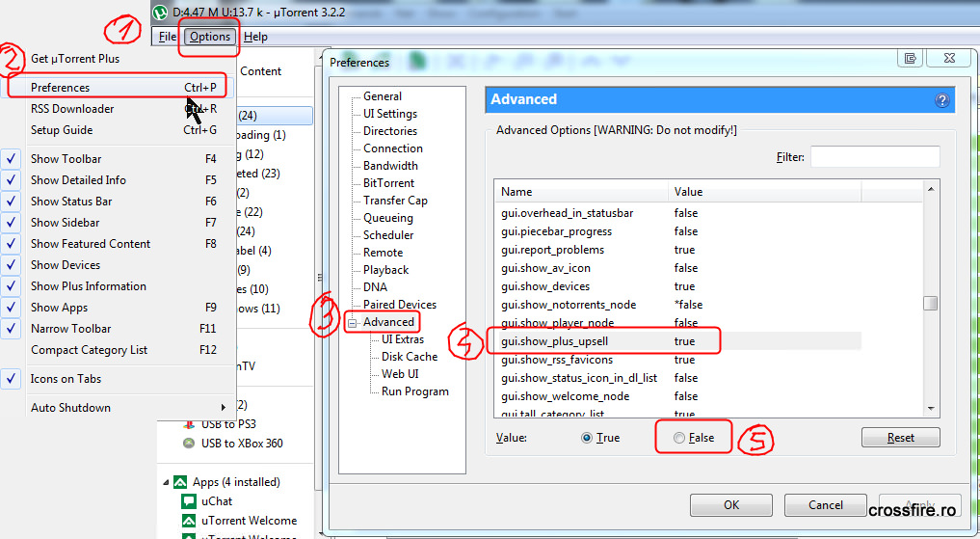
Task: Select BitTorrent in preferences tree
Action: [388, 183]
